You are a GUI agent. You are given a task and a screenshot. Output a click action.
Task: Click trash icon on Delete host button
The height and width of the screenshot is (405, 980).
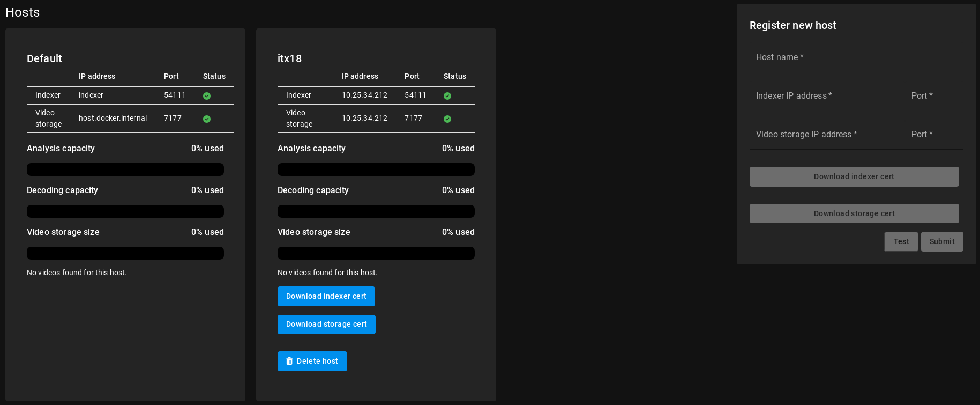click(x=289, y=362)
